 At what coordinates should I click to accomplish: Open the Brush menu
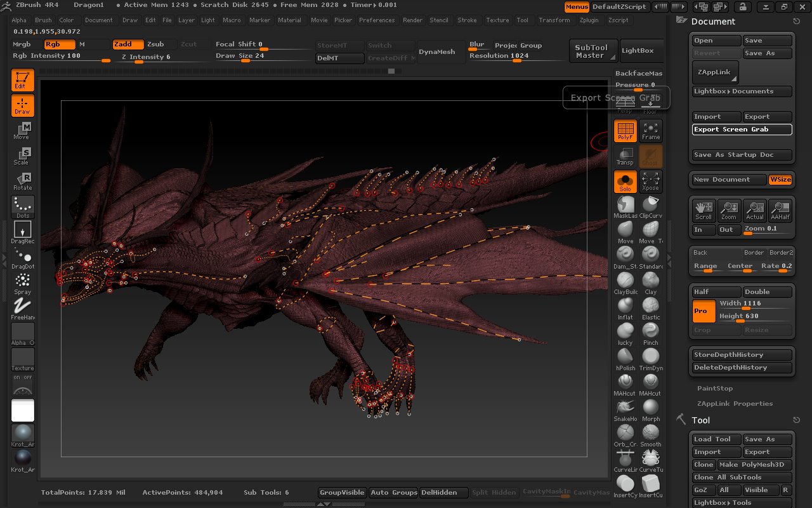coord(43,20)
